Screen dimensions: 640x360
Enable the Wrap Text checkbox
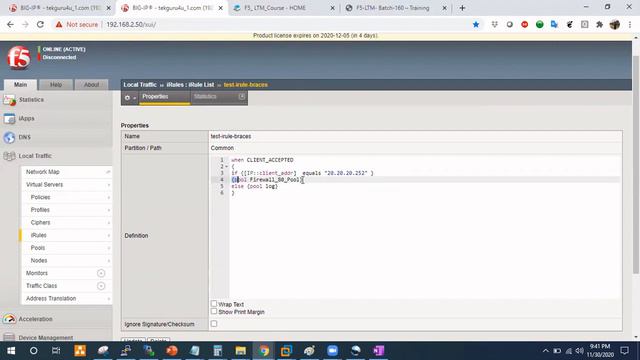(214, 304)
